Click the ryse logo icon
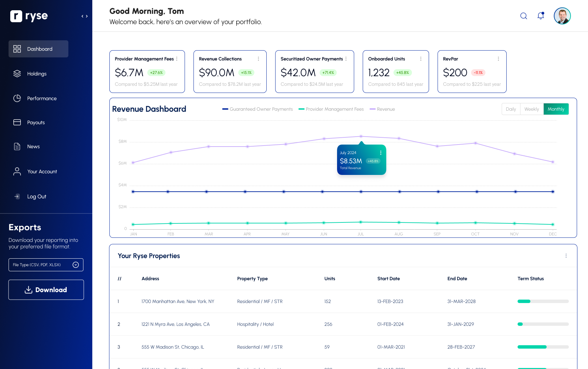Image resolution: width=588 pixels, height=369 pixels. [x=16, y=16]
